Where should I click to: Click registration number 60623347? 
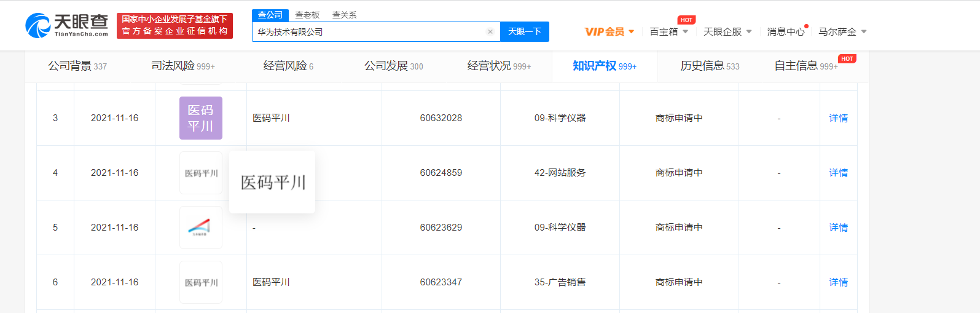coord(441,282)
